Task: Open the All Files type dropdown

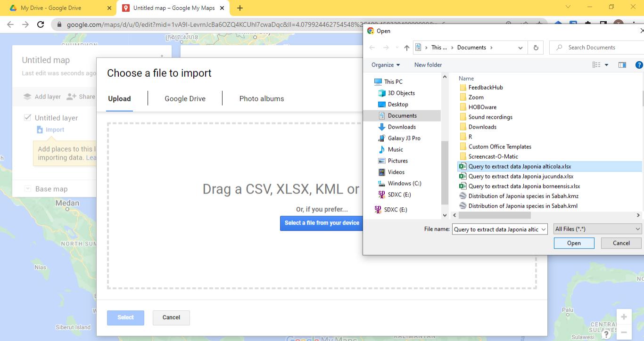Action: point(597,229)
